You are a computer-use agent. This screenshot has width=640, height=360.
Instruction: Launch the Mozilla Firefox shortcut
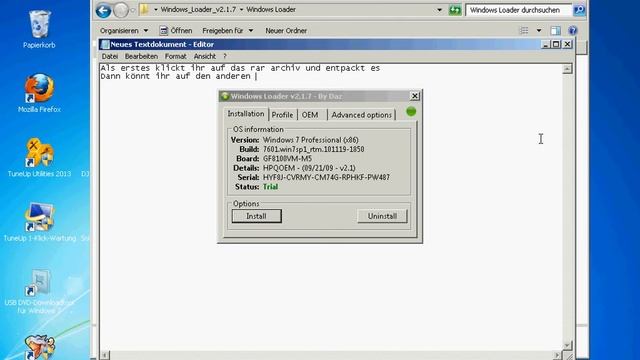point(39,93)
